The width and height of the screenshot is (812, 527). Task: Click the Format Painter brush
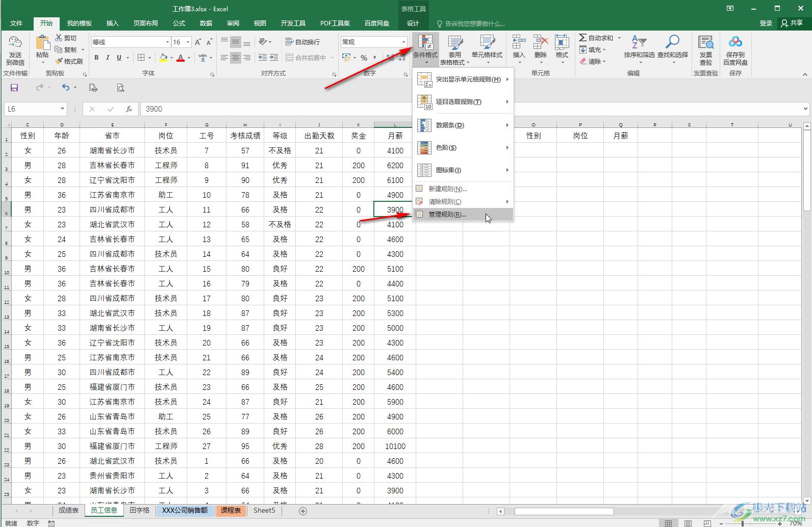coord(59,61)
